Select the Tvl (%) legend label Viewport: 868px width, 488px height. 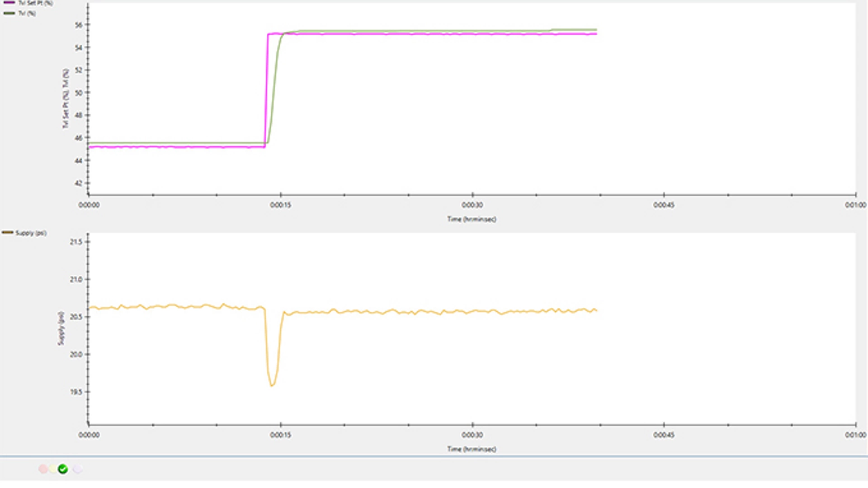click(x=27, y=13)
